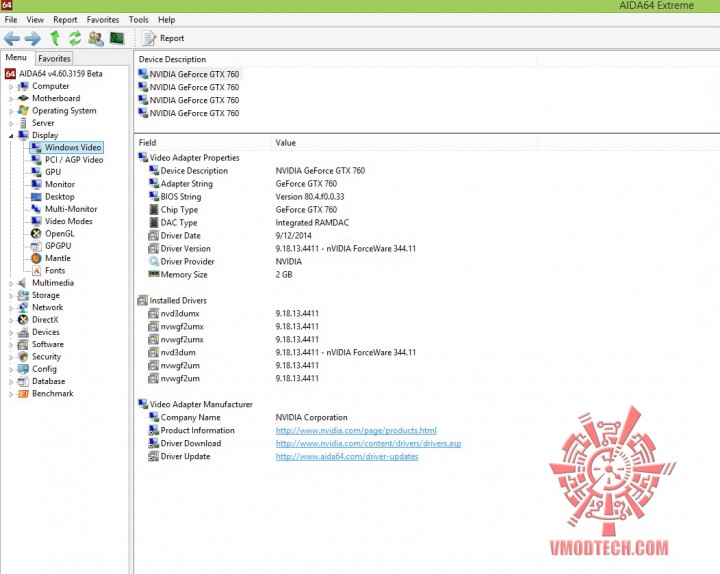Expand the Storage tree node
The image size is (720, 574).
[x=11, y=296]
